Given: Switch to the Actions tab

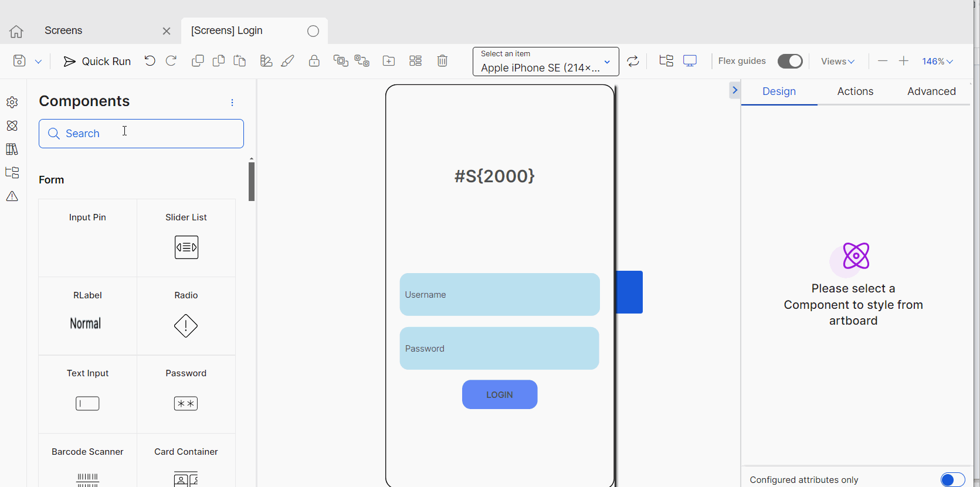Looking at the screenshot, I should [x=855, y=91].
